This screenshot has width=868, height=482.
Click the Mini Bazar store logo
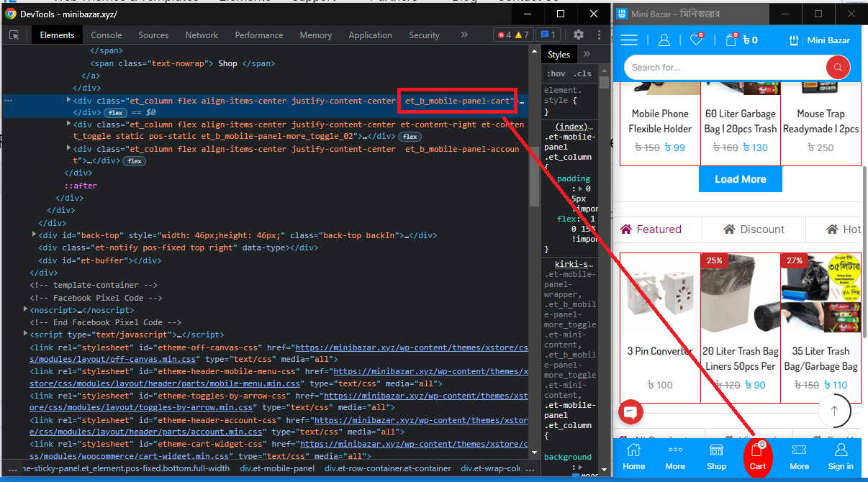click(x=820, y=40)
